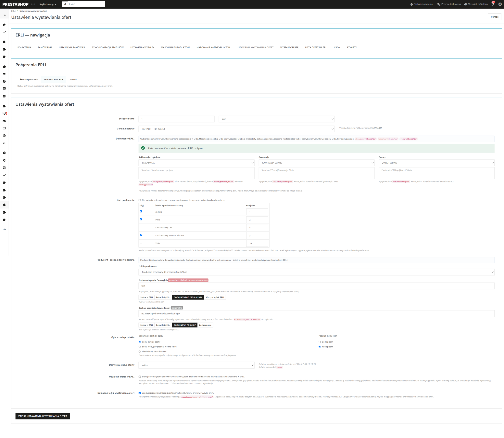This screenshot has width=504, height=438.
Task: Switch to the Mapowanie produktów tab
Action: [175, 47]
